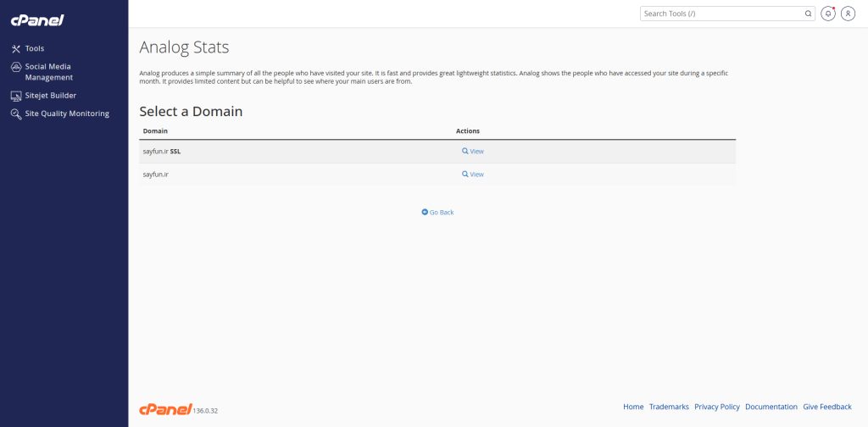Open the Trademarks footer link

pyautogui.click(x=669, y=407)
